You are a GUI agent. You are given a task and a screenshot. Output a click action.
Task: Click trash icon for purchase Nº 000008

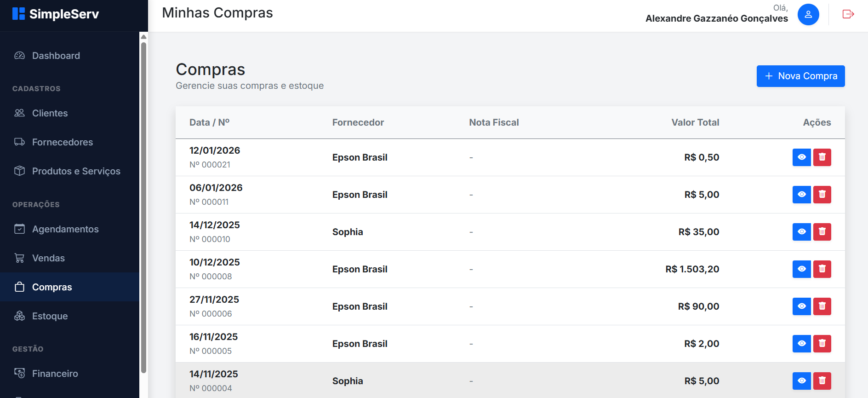point(822,269)
